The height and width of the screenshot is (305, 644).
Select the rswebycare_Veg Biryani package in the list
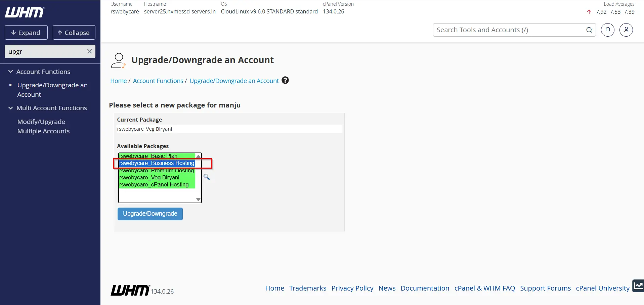click(157, 177)
